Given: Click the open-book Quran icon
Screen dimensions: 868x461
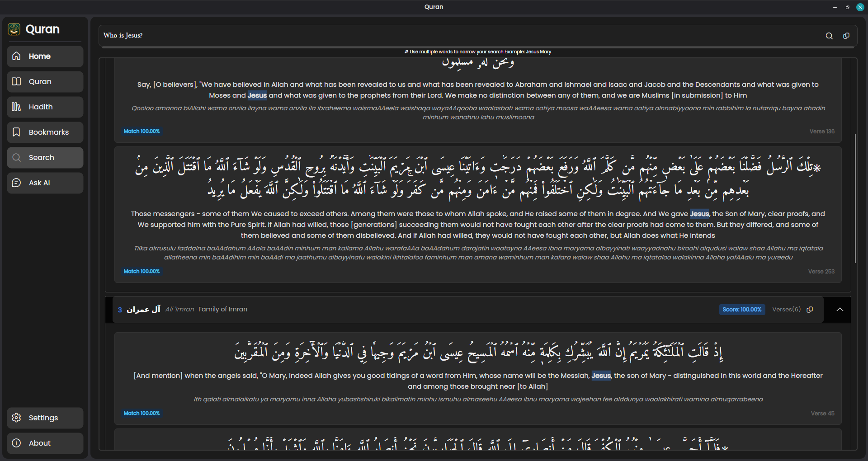Looking at the screenshot, I should (x=17, y=81).
